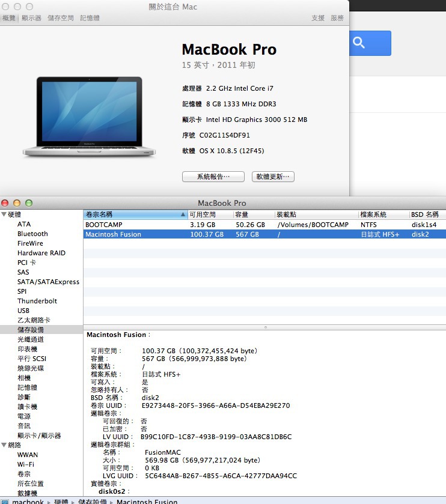This screenshot has height=504, width=446.
Task: Click the 卷宗名稱 column sort arrow
Action: tap(183, 214)
